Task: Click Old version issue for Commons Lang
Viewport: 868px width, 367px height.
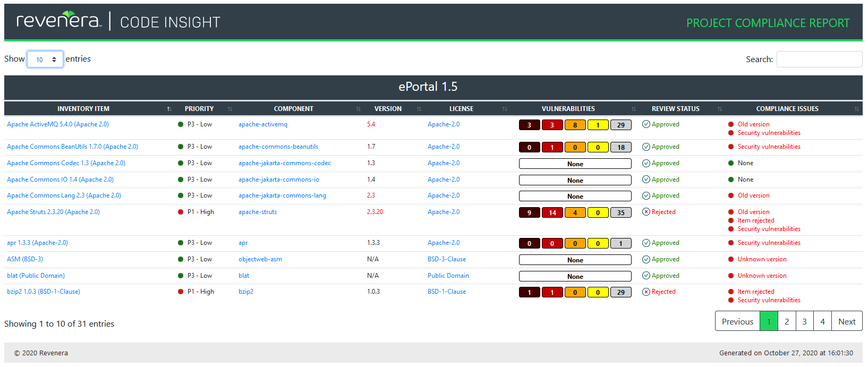Action: click(753, 195)
